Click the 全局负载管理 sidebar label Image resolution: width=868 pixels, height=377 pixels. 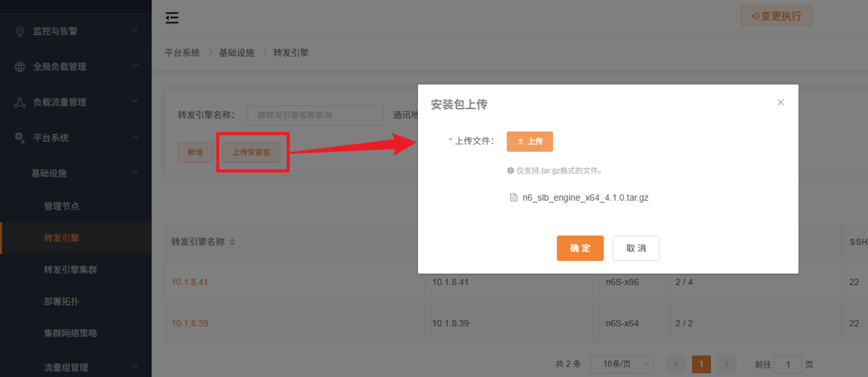(60, 67)
